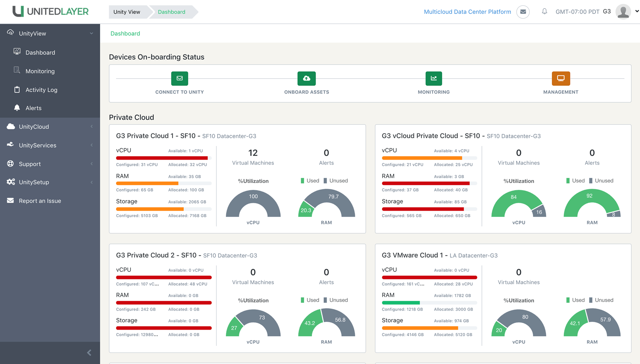Collapse the UnityView menu chevron
The width and height of the screenshot is (640, 364).
[92, 34]
